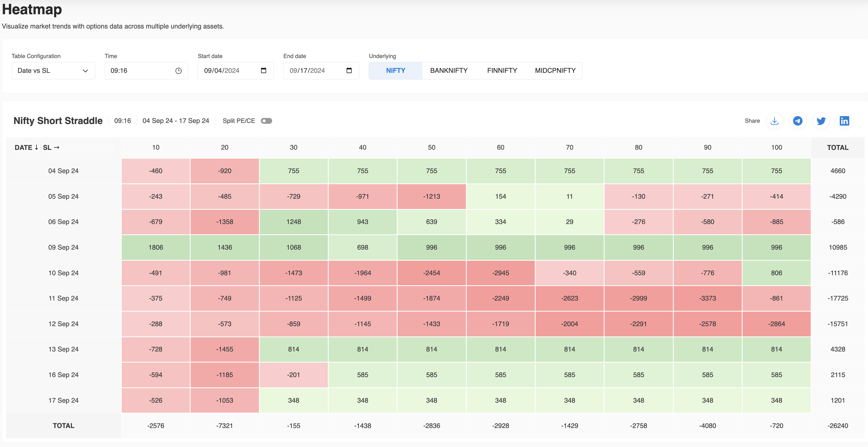
Task: Click the column total -7321
Action: (x=224, y=426)
